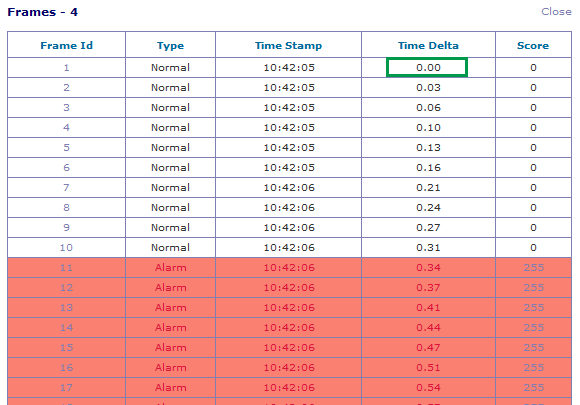Viewport: 580px width, 405px height.
Task: Select the 0.31 time delta cell
Action: point(428,247)
